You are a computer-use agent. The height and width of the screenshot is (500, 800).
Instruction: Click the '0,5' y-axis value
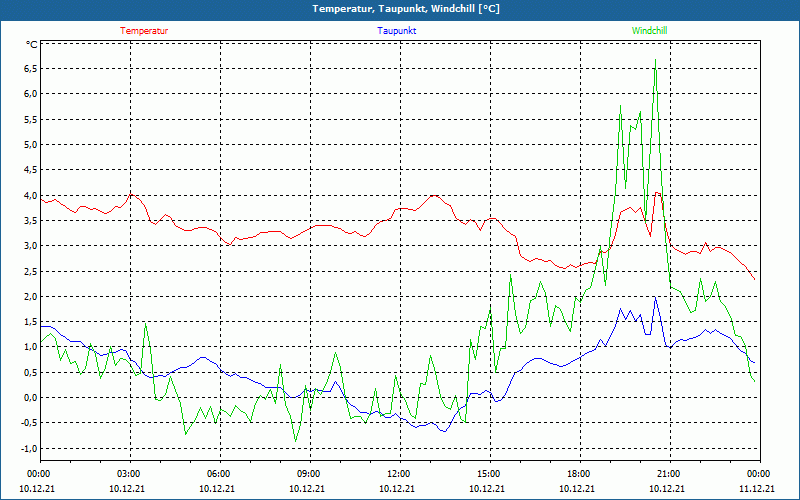(31, 372)
